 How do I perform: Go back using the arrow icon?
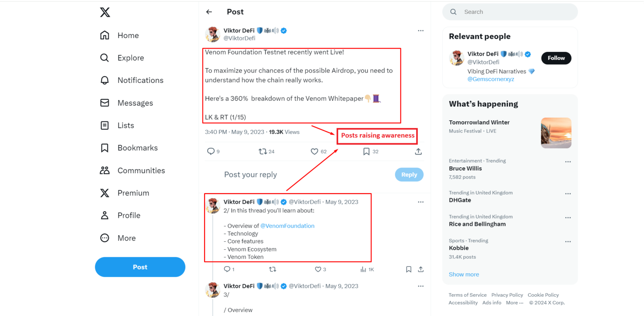click(209, 12)
